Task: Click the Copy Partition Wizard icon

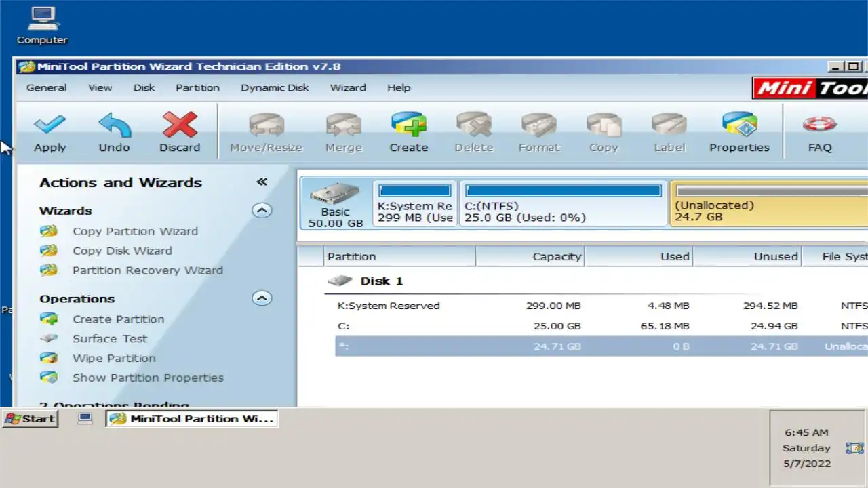Action: [48, 231]
